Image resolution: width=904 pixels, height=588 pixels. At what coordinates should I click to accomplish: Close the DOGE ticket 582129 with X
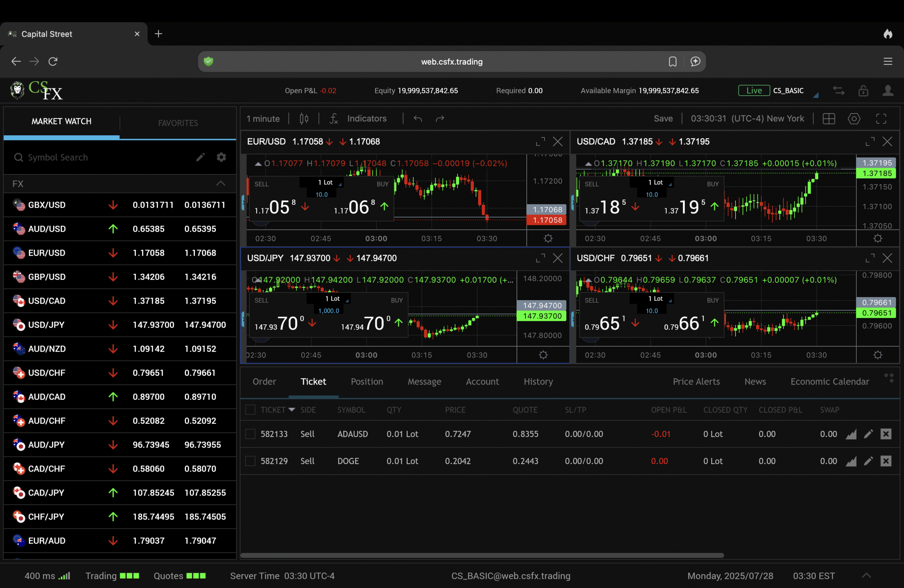(x=886, y=461)
